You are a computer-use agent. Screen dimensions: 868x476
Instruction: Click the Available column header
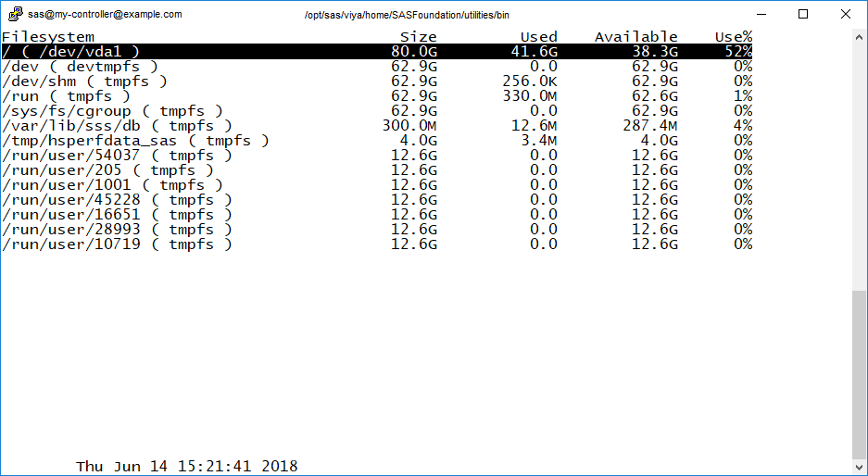tap(635, 37)
